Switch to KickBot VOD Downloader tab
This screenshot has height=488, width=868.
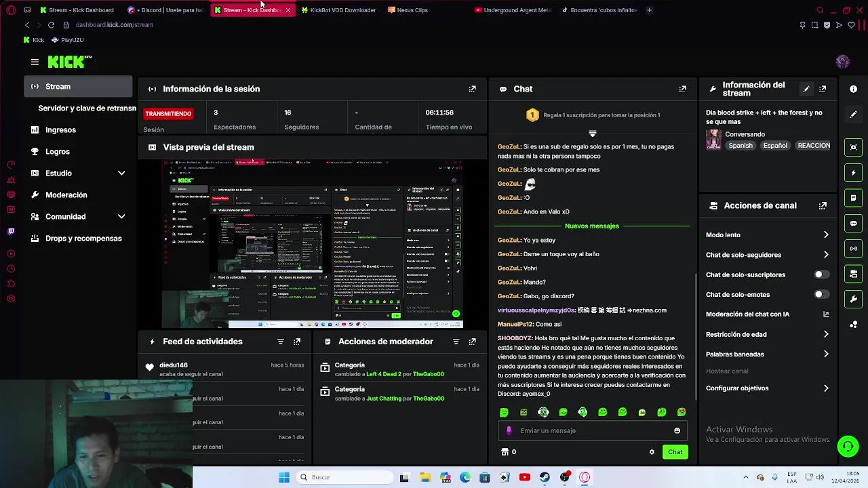pos(338,10)
